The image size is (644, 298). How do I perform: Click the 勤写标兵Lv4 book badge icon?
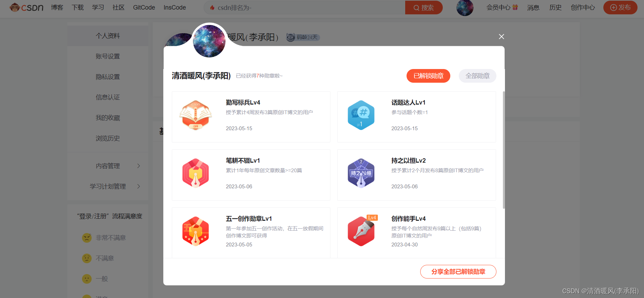coord(195,115)
